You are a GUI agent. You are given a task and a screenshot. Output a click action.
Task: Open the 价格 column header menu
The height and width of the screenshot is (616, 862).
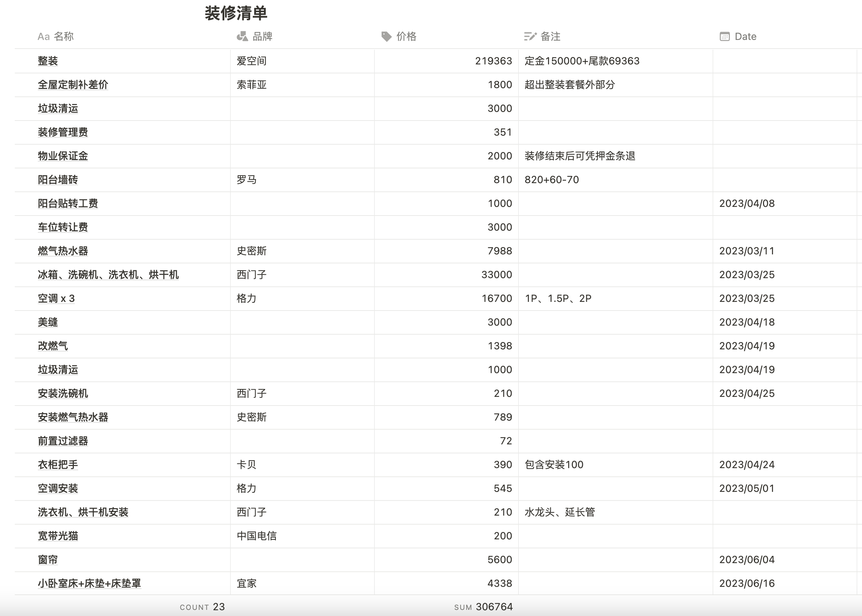406,36
